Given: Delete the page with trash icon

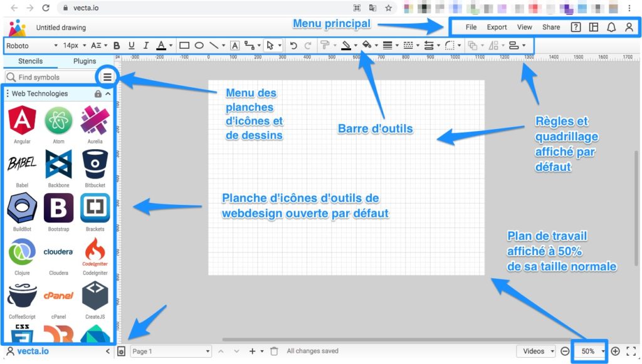Looking at the screenshot, I should tap(274, 351).
